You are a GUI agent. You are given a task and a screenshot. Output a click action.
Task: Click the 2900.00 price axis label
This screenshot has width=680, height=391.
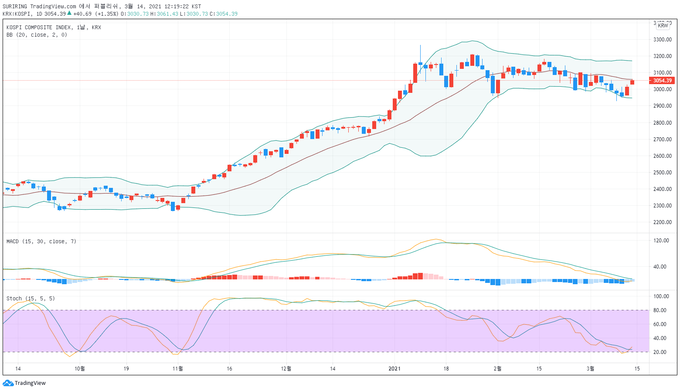tap(662, 106)
